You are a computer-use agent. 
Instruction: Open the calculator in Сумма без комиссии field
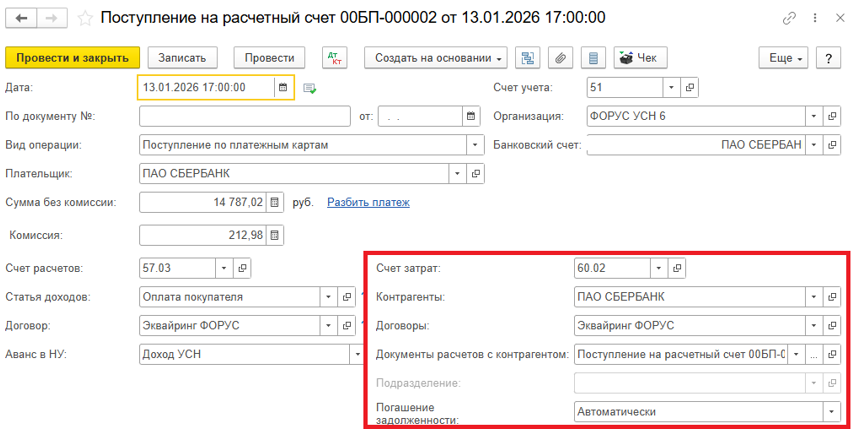coord(274,203)
